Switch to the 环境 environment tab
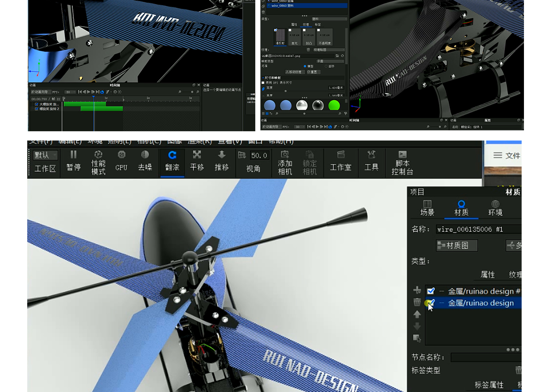 [495, 208]
